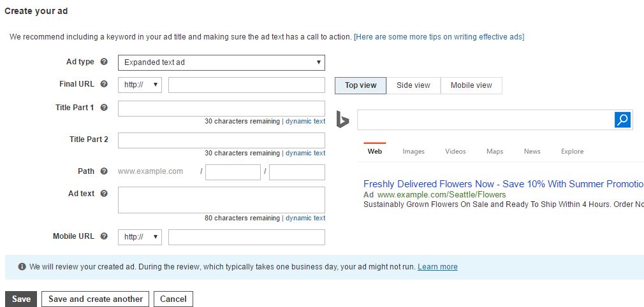644x307 pixels.
Task: Click the help icon next to Mobile URL
Action: click(104, 236)
